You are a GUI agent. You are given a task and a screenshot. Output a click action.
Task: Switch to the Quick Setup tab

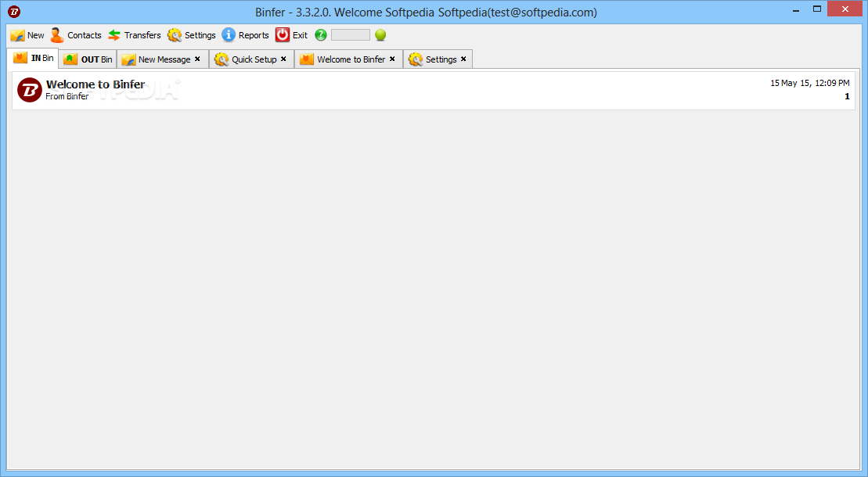251,59
